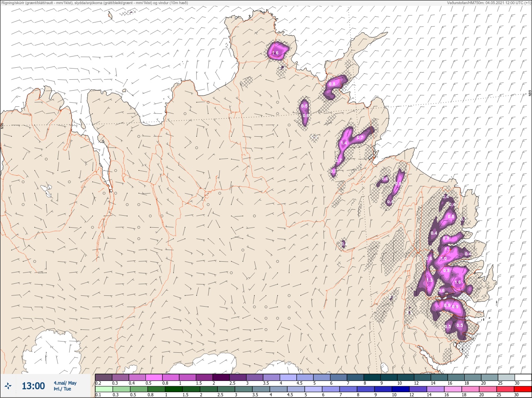Click the white snow legend swatch above 30
Image resolution: width=532 pixels, height=398 pixels.
[x=523, y=377]
